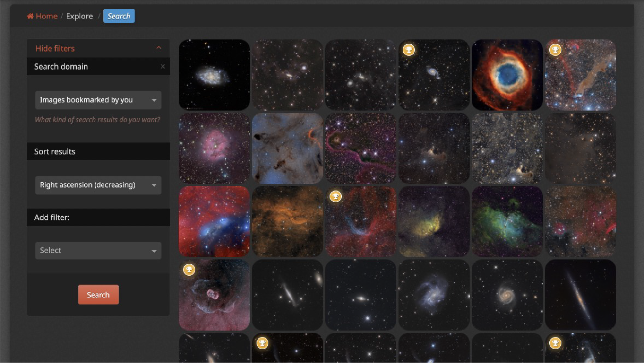The width and height of the screenshot is (644, 363).
Task: Open the Explore breadcrumb
Action: [x=79, y=16]
